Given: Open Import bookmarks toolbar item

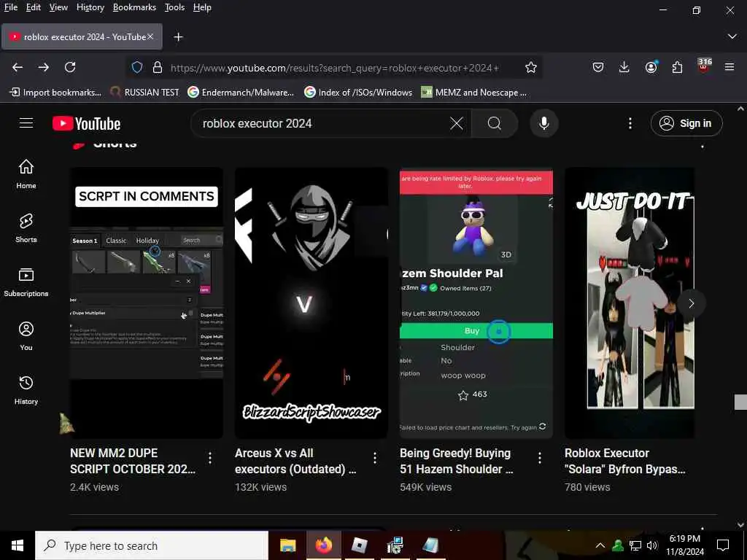Looking at the screenshot, I should tap(55, 93).
